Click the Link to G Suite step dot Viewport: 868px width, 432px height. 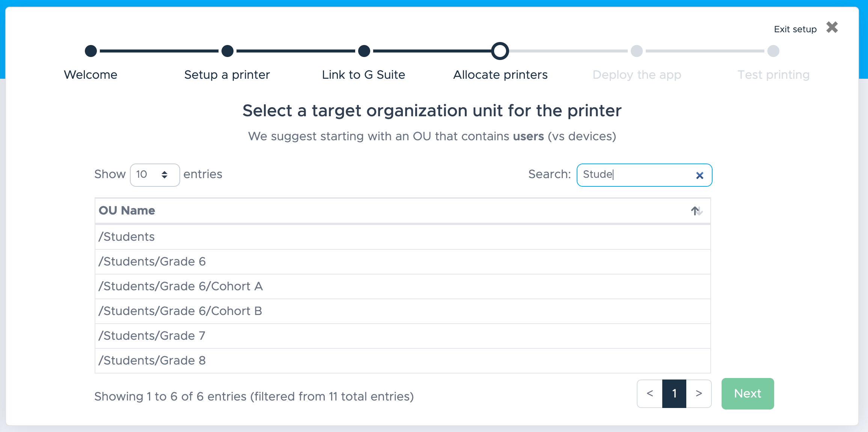364,51
